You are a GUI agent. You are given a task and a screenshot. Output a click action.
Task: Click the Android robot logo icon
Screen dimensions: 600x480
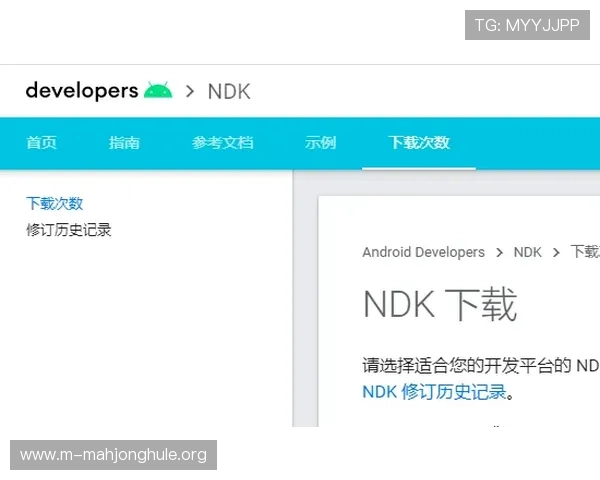pos(158,90)
